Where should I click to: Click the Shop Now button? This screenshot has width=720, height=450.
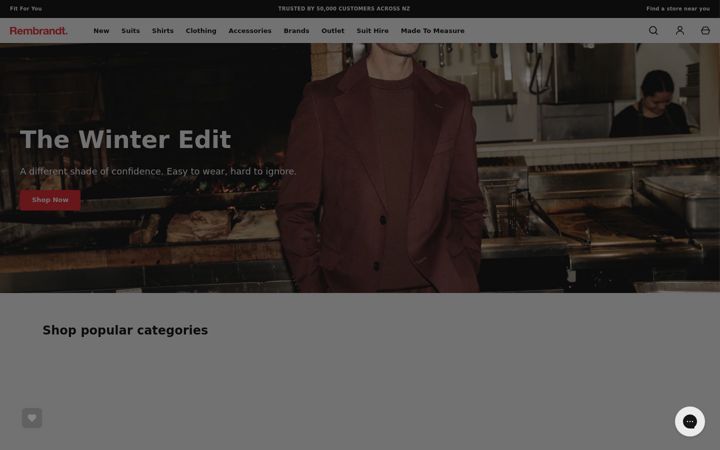[x=50, y=200]
